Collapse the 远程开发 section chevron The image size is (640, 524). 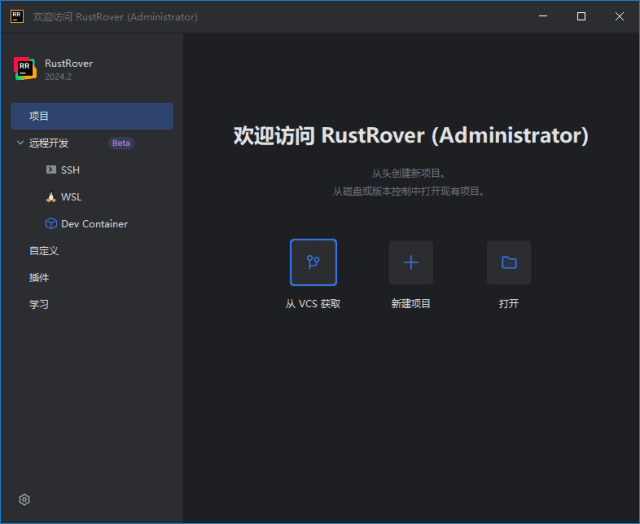(20, 143)
